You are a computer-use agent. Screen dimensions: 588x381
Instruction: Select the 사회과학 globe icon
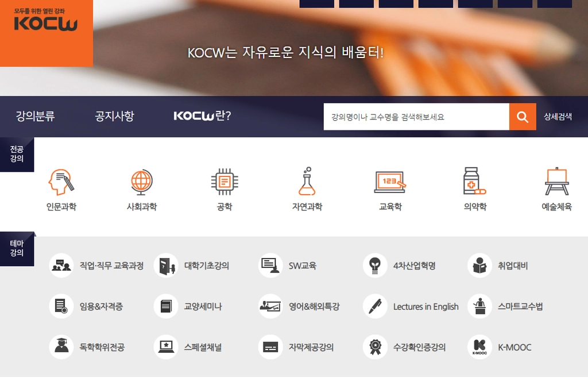point(142,182)
